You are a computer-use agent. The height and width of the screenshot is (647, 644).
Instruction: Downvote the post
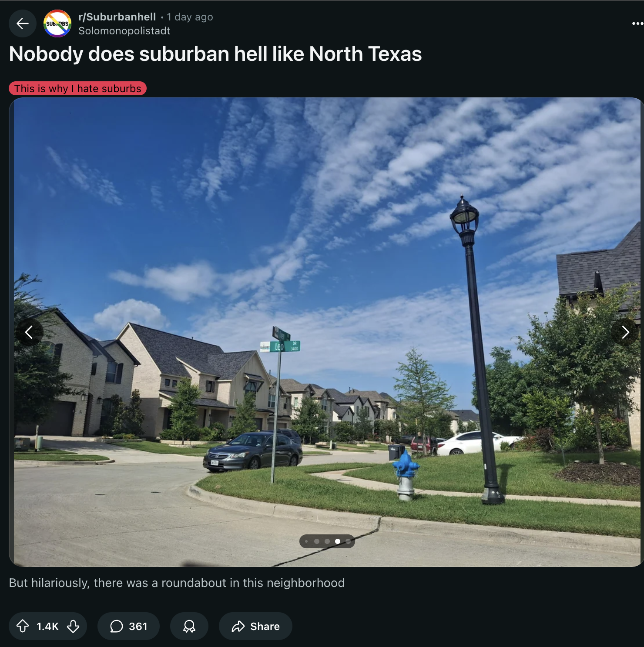click(73, 626)
